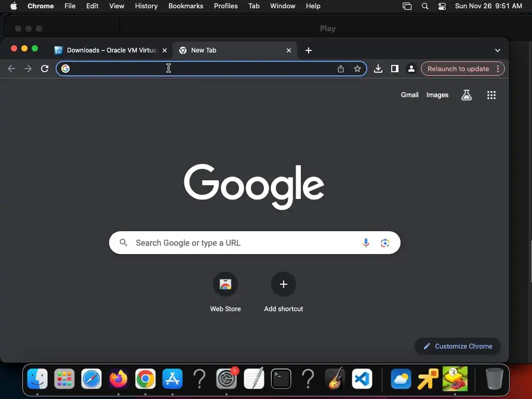Open the Gmail link
The width and height of the screenshot is (532, 399).
(x=409, y=95)
